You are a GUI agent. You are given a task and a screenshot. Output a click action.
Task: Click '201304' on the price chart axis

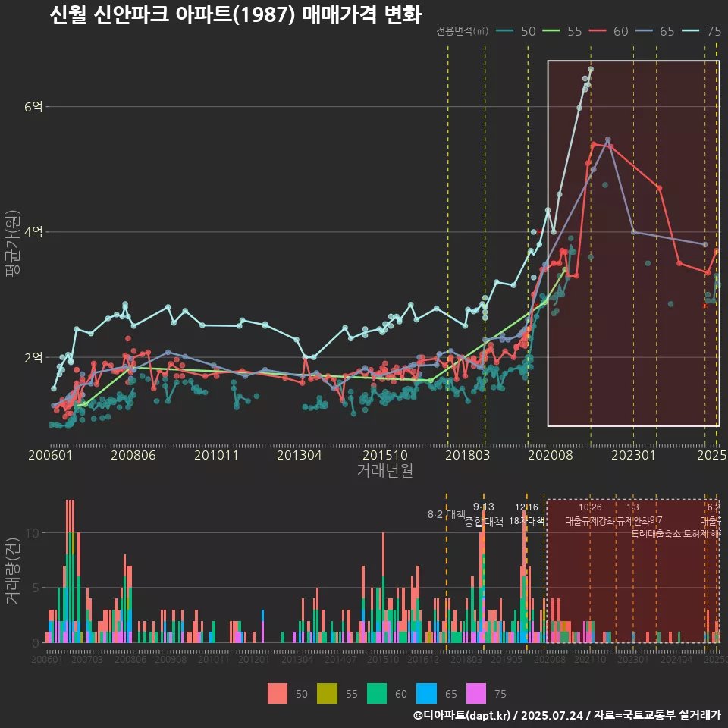(x=300, y=455)
